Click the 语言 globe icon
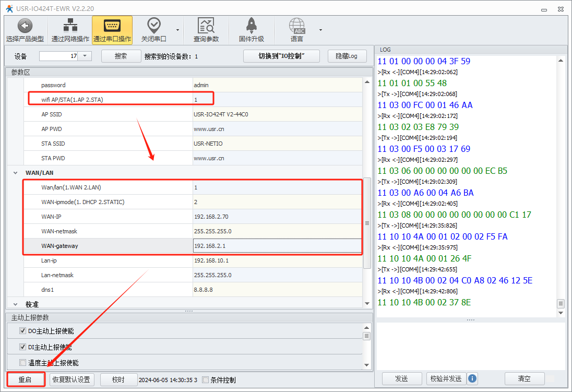The image size is (572, 392). 297,26
